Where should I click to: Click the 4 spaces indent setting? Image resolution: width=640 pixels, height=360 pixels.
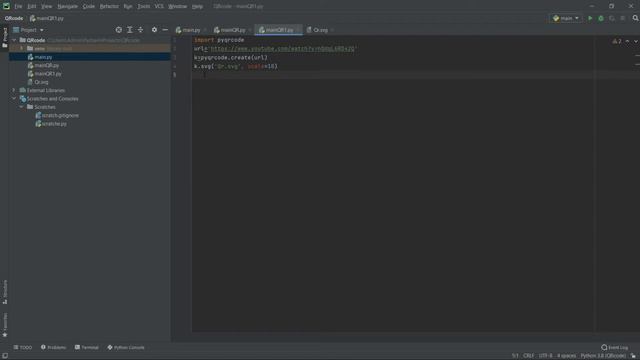(x=567, y=356)
